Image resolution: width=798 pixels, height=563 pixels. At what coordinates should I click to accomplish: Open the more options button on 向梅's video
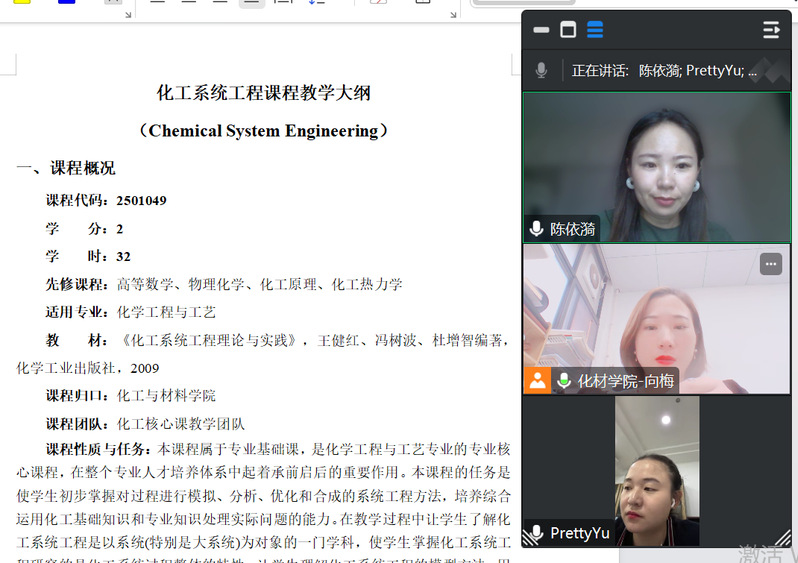tap(770, 264)
